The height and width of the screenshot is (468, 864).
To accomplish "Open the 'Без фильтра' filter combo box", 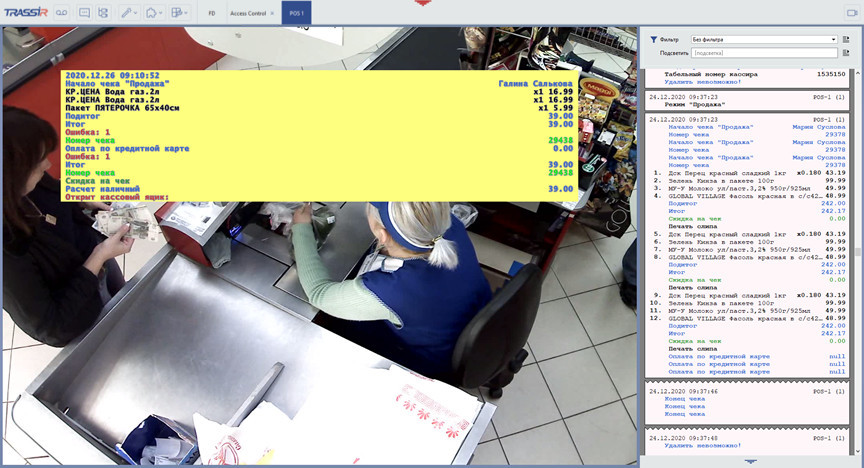I will (x=763, y=39).
